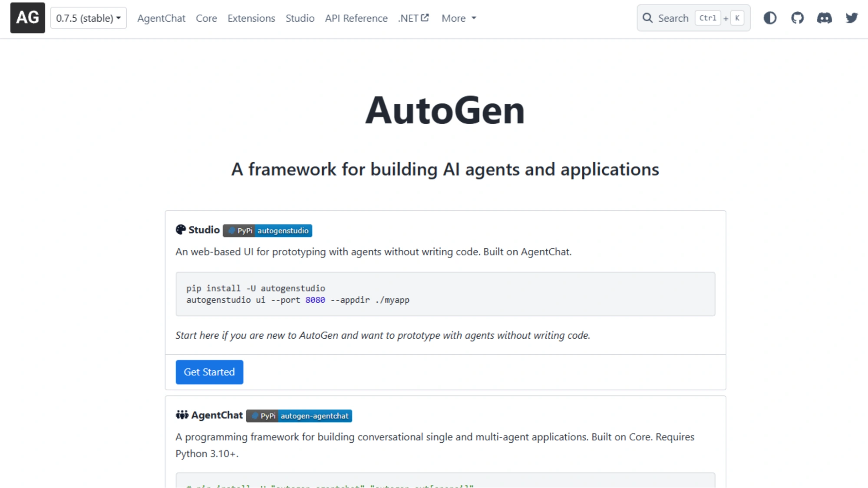Select Studio in the top navigation
This screenshot has width=868, height=488.
300,18
